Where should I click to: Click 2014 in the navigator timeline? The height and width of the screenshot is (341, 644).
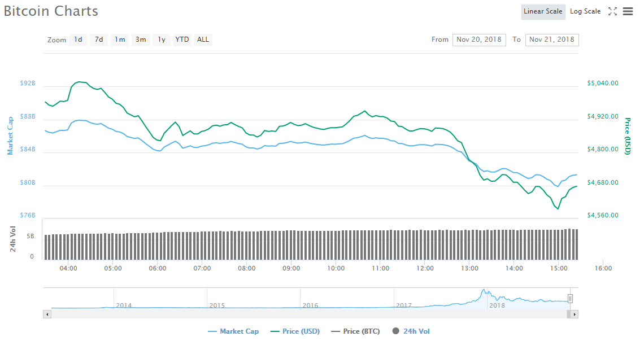pos(124,305)
